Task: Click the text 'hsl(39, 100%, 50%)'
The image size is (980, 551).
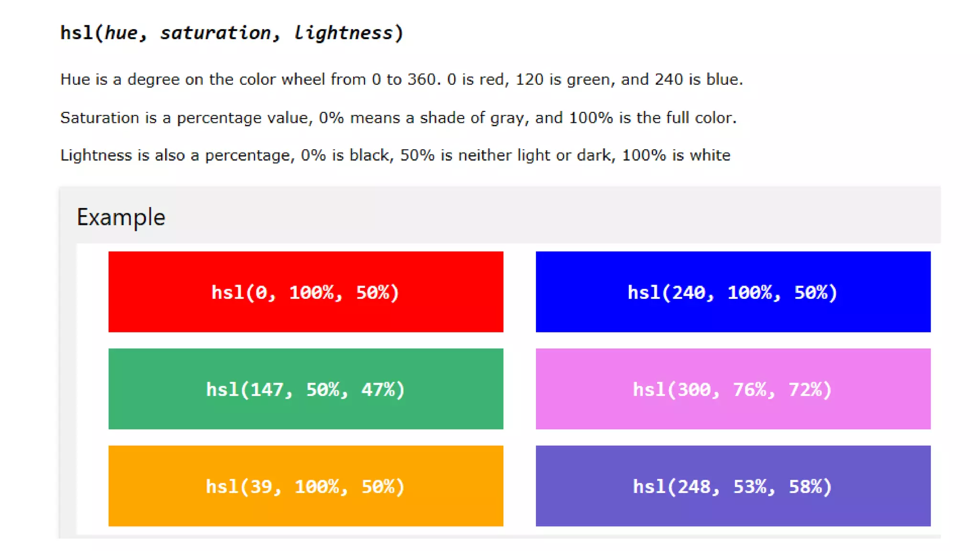Action: coord(305,486)
